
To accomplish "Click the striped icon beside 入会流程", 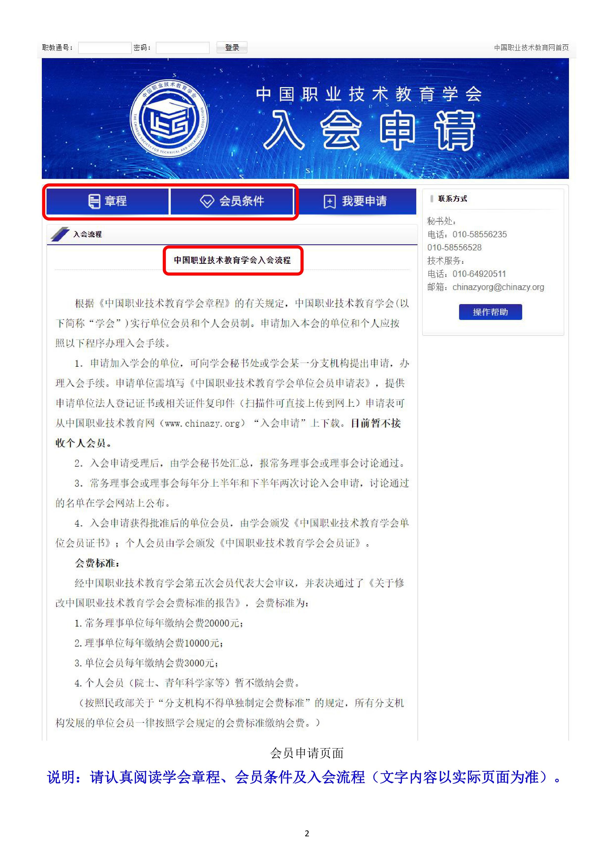I will (x=60, y=234).
